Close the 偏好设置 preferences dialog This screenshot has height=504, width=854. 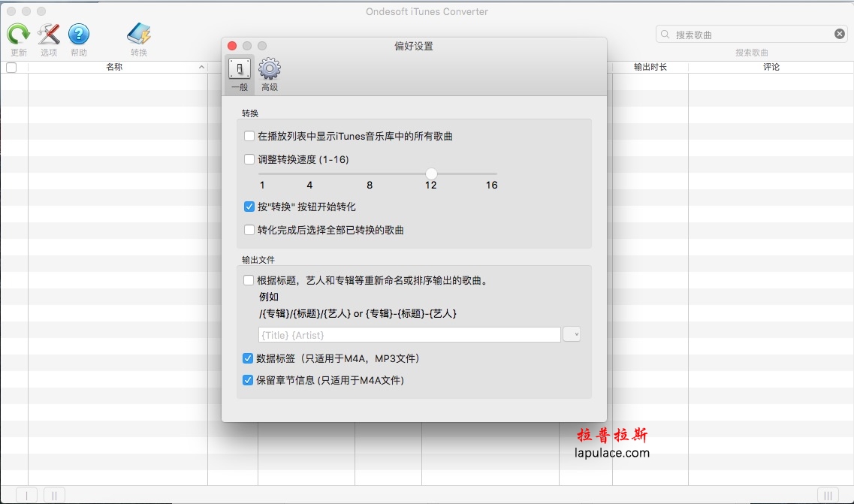[232, 46]
